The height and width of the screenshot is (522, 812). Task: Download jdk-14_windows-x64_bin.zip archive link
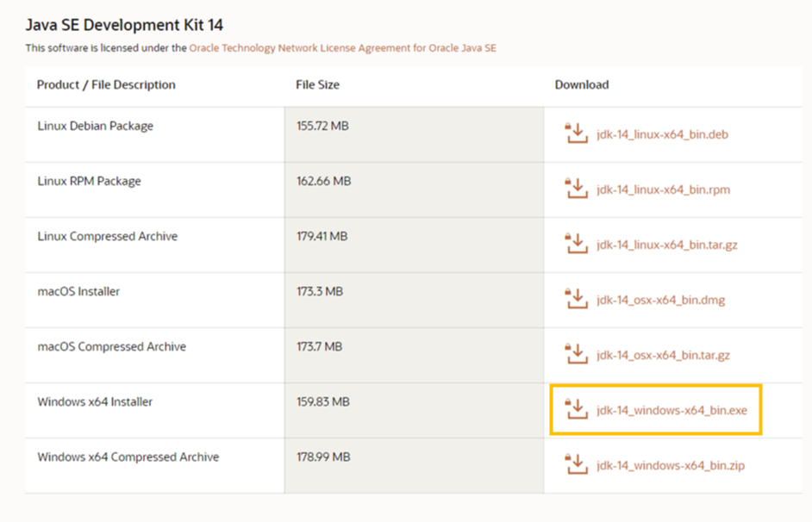[x=671, y=466]
